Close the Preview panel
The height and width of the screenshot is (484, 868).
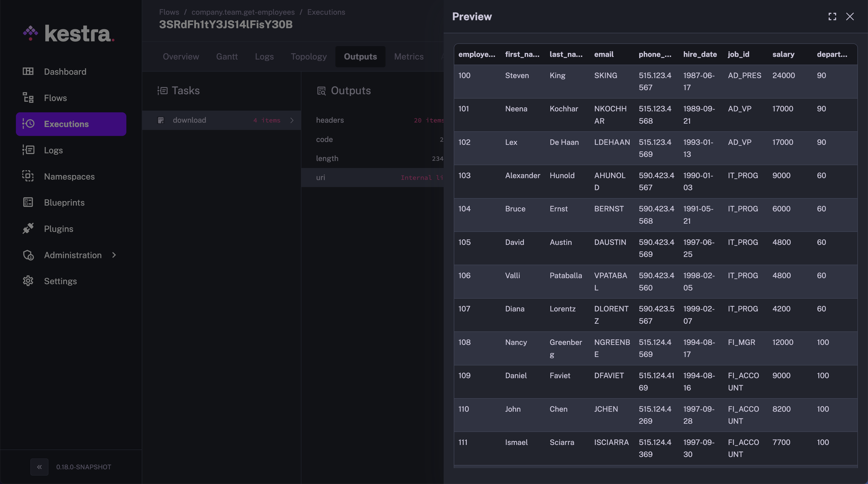coord(850,16)
